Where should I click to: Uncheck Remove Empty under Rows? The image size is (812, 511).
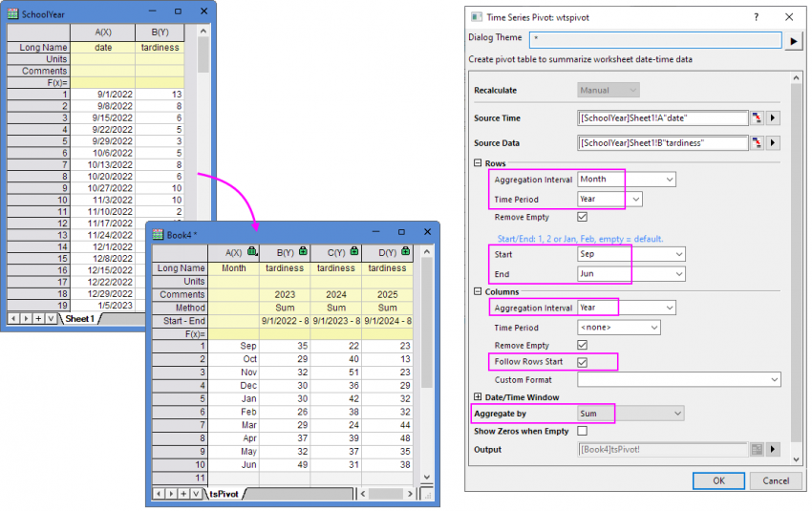tap(583, 218)
